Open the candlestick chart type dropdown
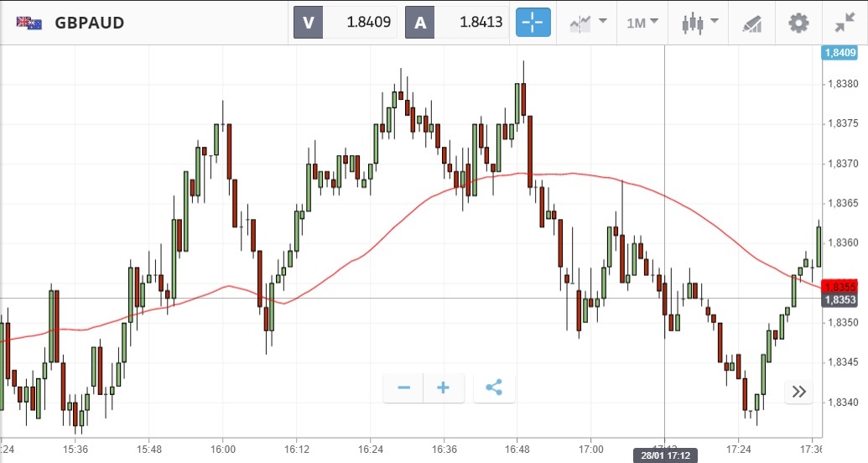This screenshot has width=868, height=463. [700, 23]
